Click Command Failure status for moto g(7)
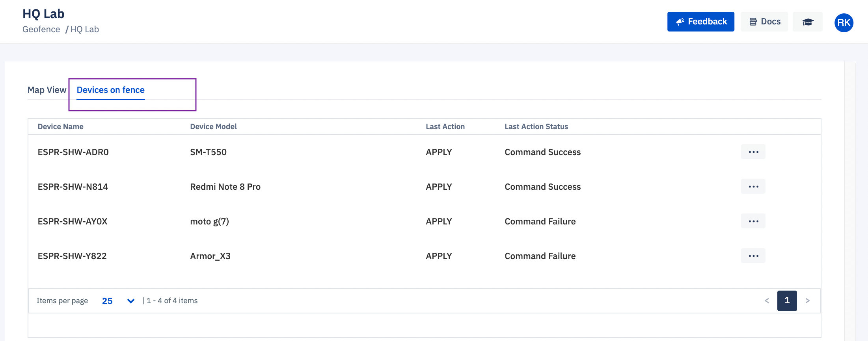 (540, 222)
